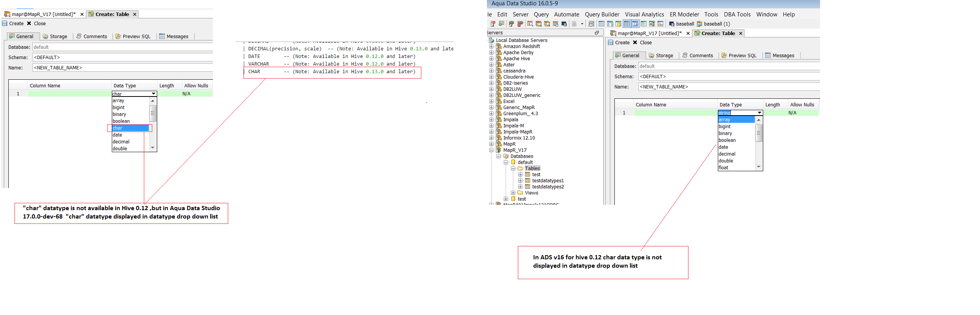980x315 pixels.
Task: Select highlighted 'array' in ADS 16 data type list
Action: (736, 119)
